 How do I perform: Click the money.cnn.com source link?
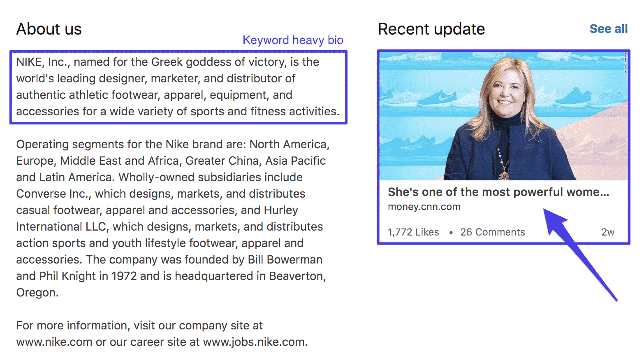[x=424, y=207]
